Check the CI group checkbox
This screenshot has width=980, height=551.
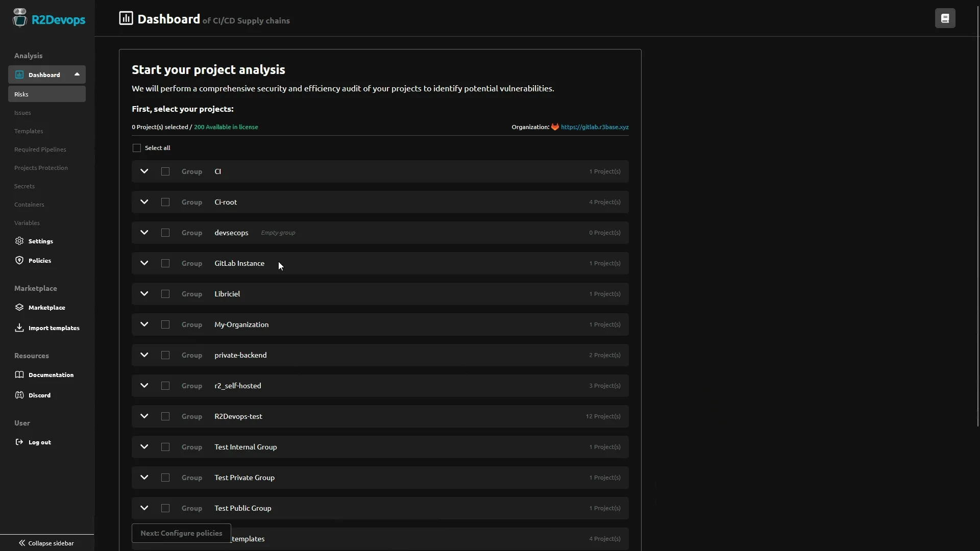click(x=165, y=171)
